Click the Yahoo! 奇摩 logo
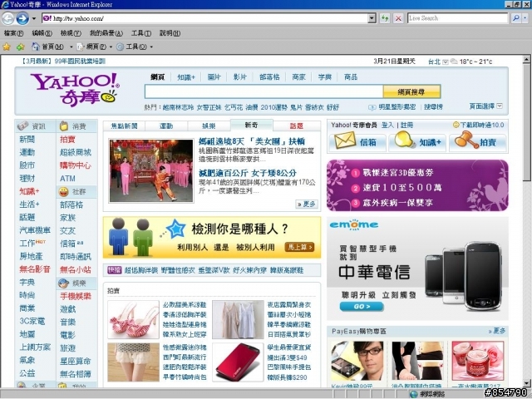 (x=75, y=90)
